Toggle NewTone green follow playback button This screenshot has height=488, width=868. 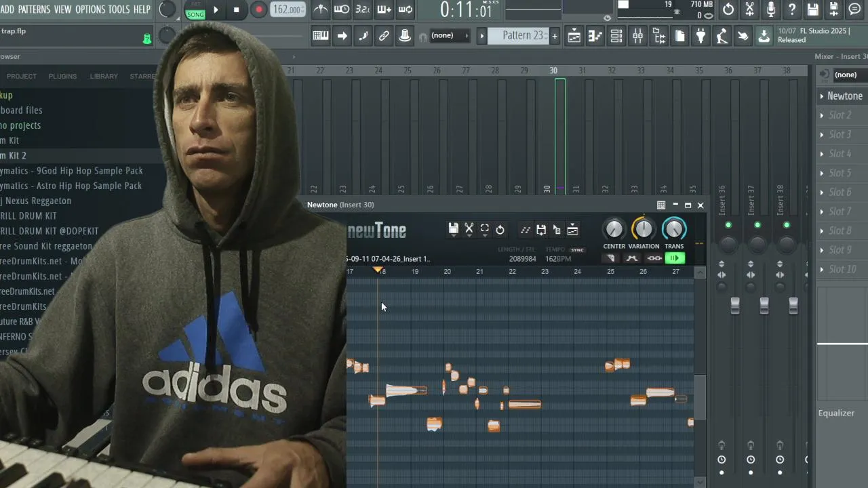[674, 258]
